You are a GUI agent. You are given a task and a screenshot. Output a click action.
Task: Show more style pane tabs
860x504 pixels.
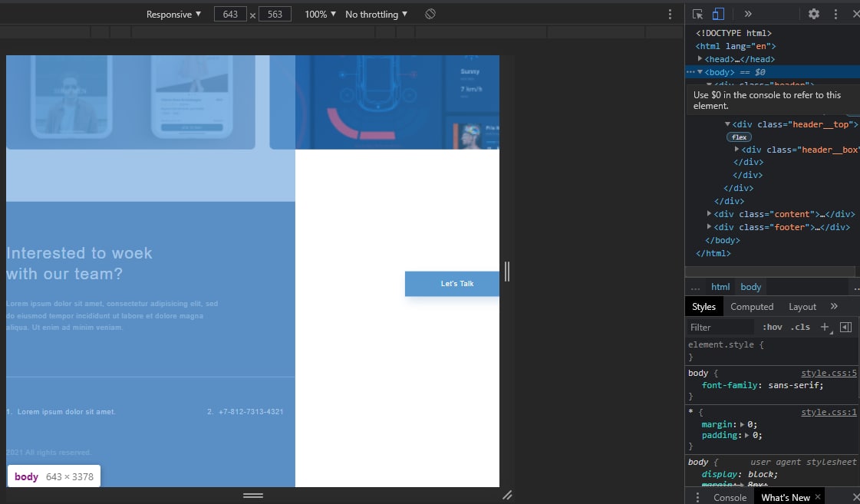[x=834, y=307]
